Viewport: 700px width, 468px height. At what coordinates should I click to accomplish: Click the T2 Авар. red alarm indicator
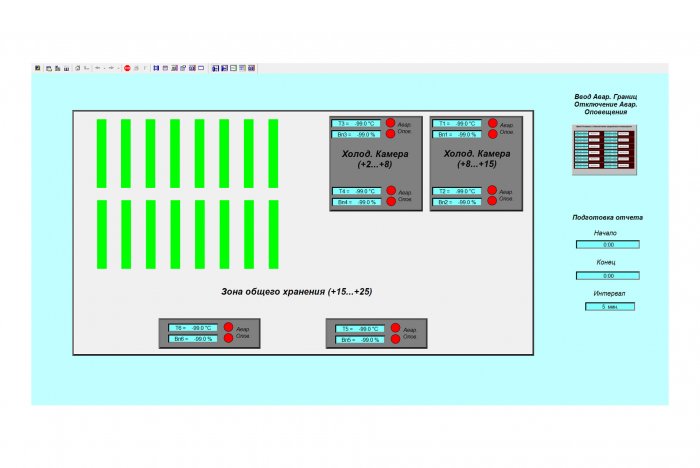pos(492,190)
